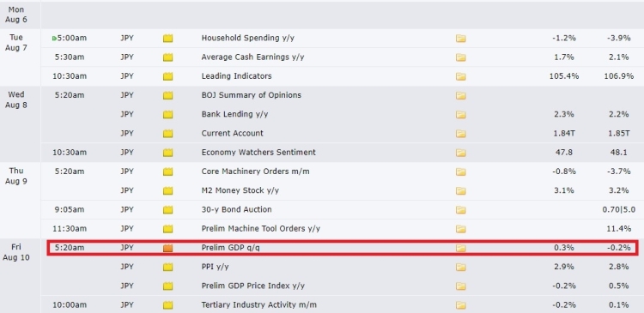The image size is (644, 313).
Task: Select the Bank Lending y/y event
Action: (234, 114)
